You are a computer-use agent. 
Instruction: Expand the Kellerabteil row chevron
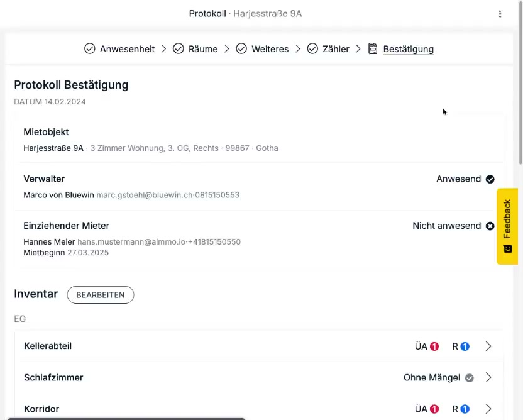click(488, 346)
